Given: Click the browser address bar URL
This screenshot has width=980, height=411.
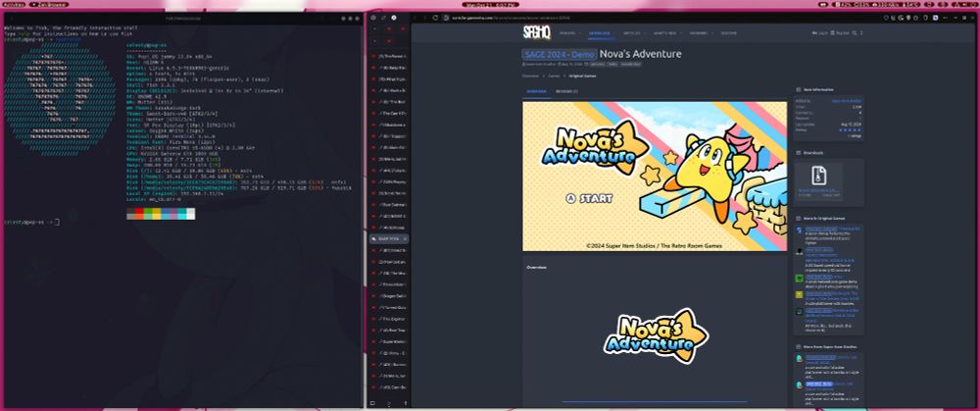Looking at the screenshot, I should click(512, 18).
